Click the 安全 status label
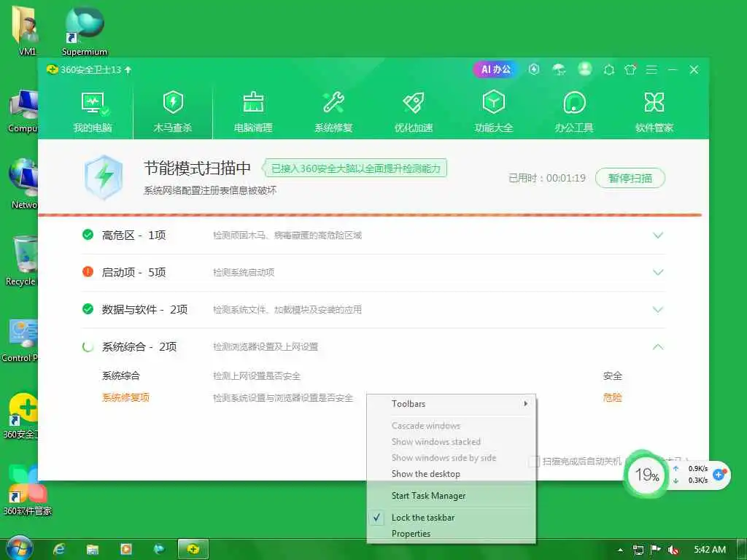Screen dimensions: 747x560 (x=612, y=376)
